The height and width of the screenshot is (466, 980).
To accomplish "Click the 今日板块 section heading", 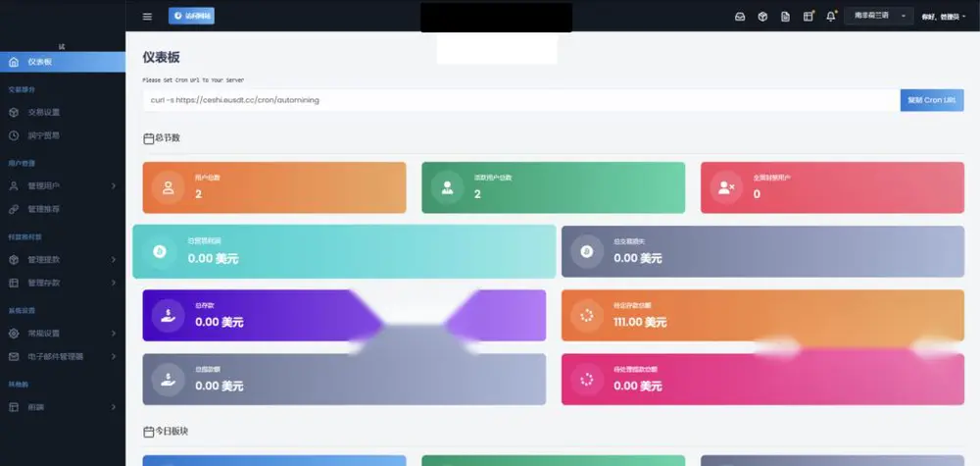I will pyautogui.click(x=171, y=432).
